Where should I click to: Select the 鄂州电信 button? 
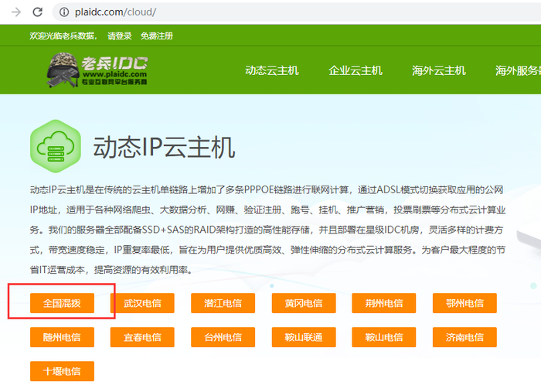(464, 303)
